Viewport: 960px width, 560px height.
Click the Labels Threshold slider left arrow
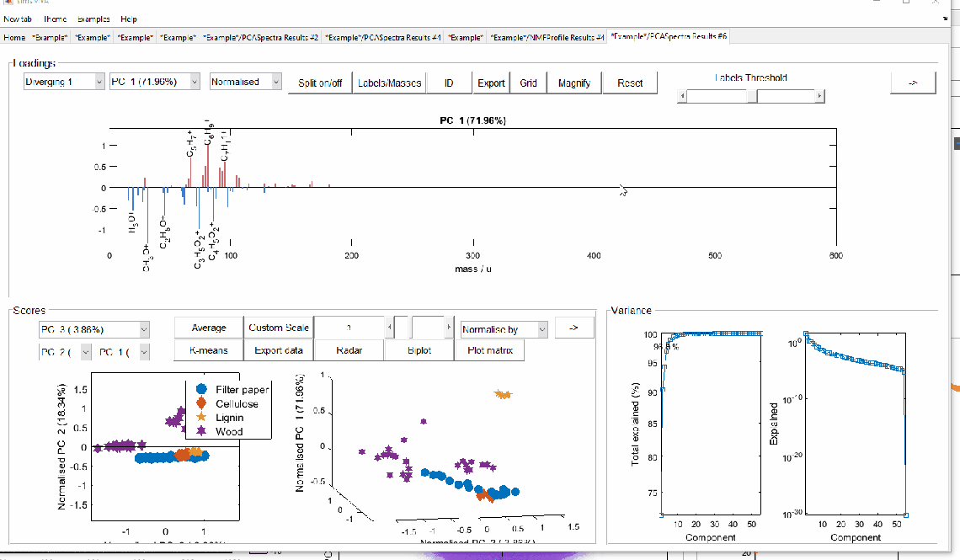[683, 97]
